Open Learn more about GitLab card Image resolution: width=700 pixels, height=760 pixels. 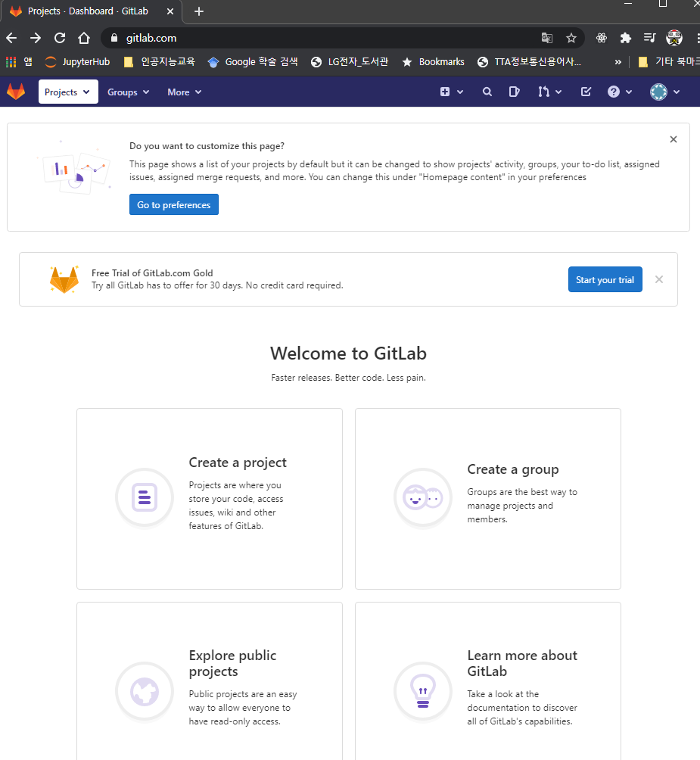click(488, 681)
